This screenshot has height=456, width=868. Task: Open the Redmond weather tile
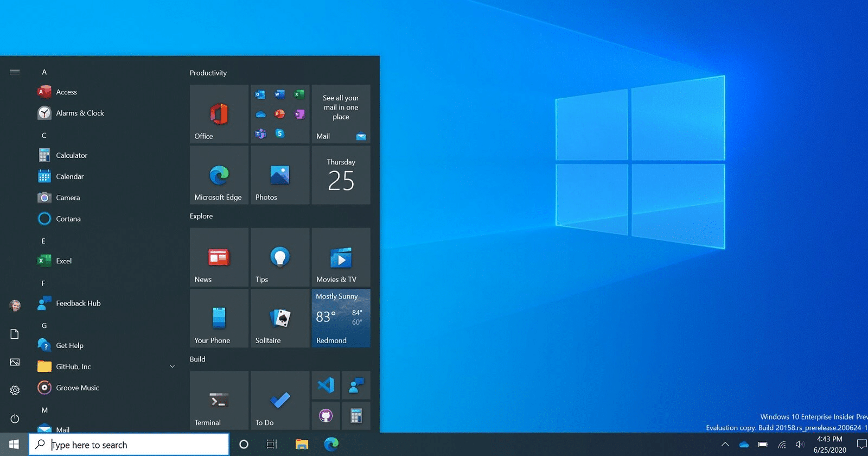[341, 319]
